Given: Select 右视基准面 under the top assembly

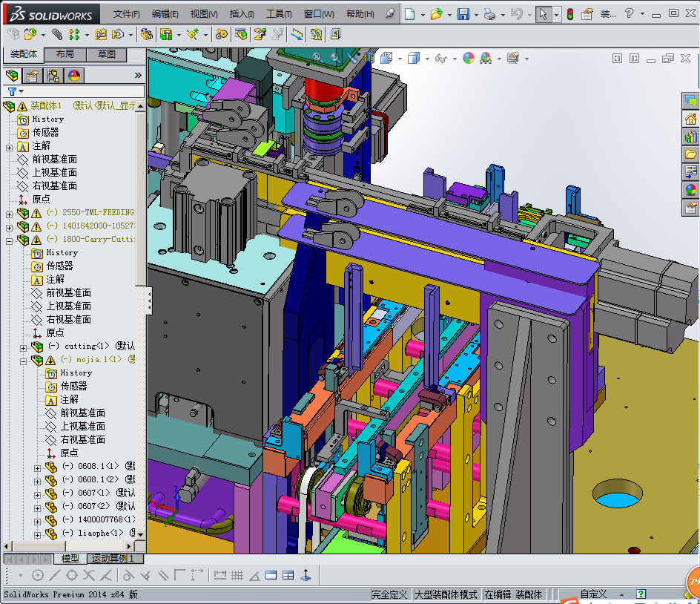Looking at the screenshot, I should 54,186.
